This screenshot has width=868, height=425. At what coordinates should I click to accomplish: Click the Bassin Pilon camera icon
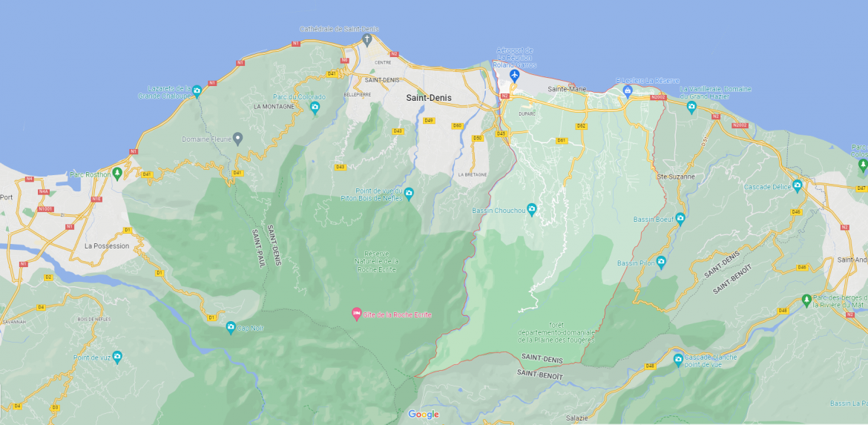point(661,263)
